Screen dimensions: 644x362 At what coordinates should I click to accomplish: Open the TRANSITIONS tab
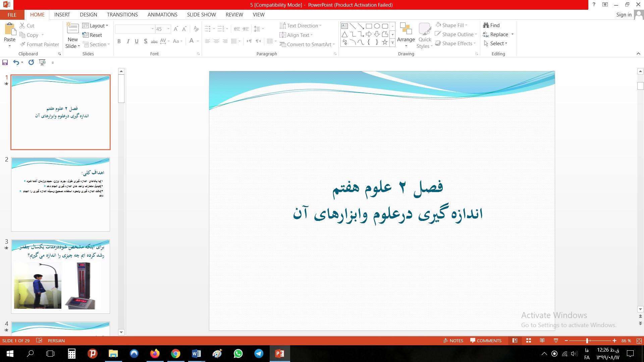tap(122, 15)
